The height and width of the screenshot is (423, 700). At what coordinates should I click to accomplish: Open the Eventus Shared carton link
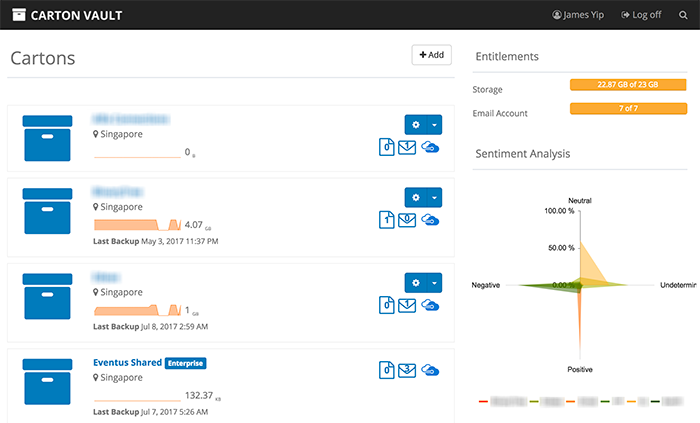127,362
